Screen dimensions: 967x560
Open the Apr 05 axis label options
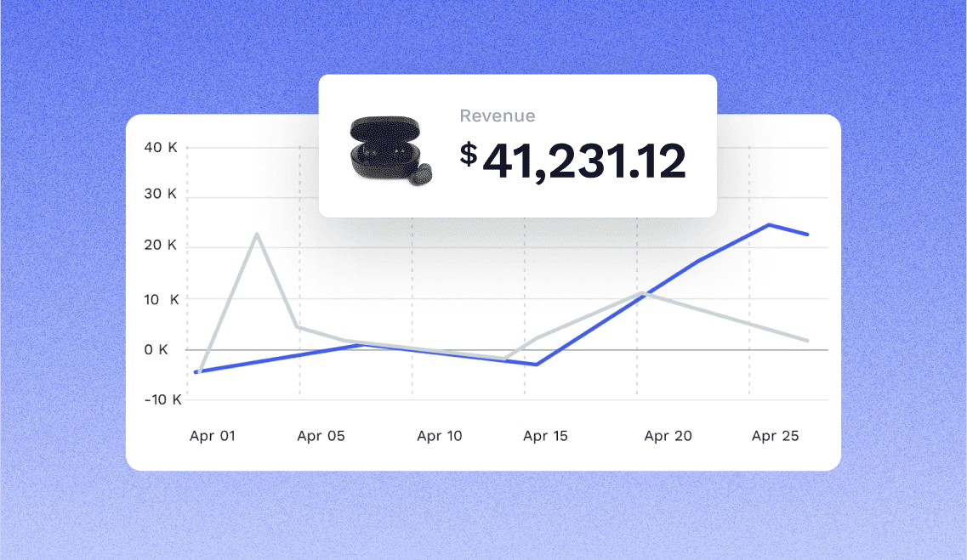point(321,435)
